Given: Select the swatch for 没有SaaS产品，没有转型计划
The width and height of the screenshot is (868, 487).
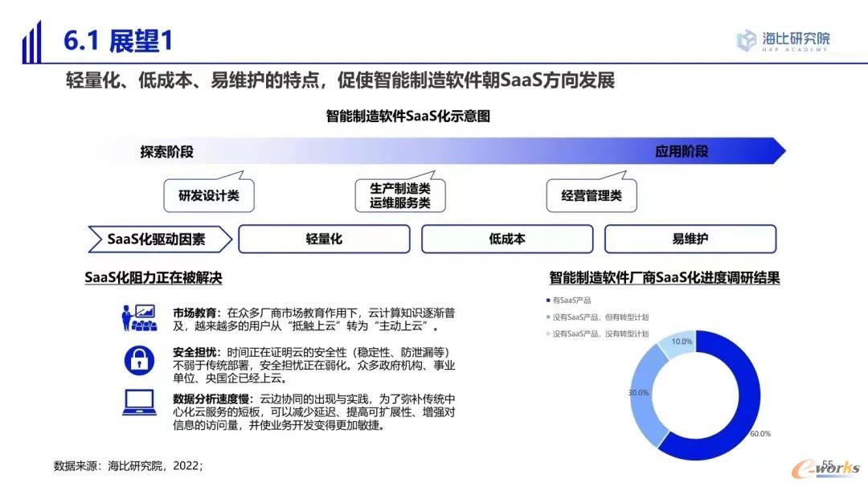Looking at the screenshot, I should point(548,334).
